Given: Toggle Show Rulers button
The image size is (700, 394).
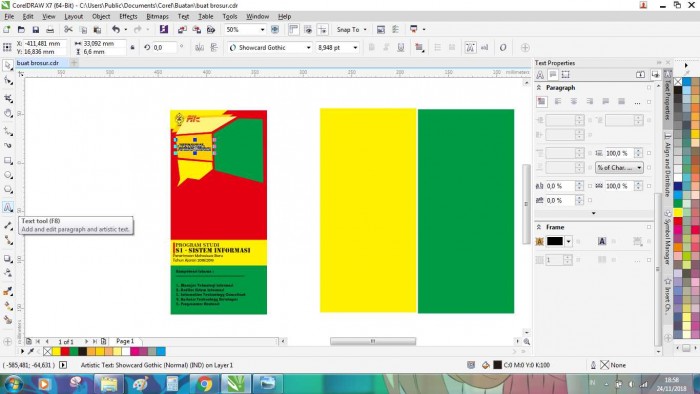Looking at the screenshot, I should [x=293, y=29].
